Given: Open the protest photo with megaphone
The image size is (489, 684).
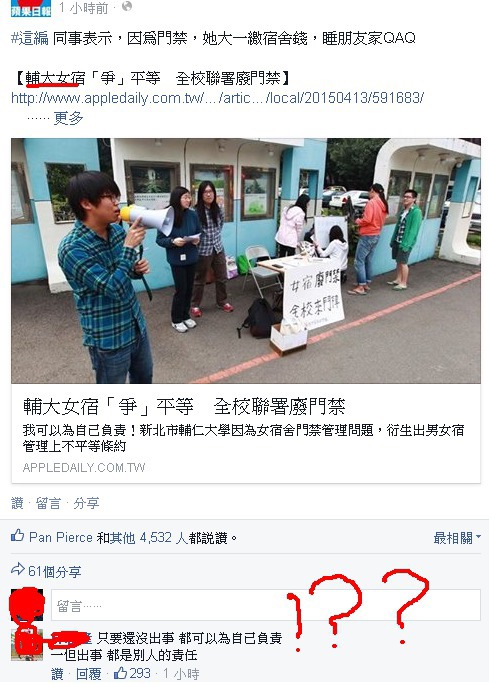Looking at the screenshot, I should 246,261.
